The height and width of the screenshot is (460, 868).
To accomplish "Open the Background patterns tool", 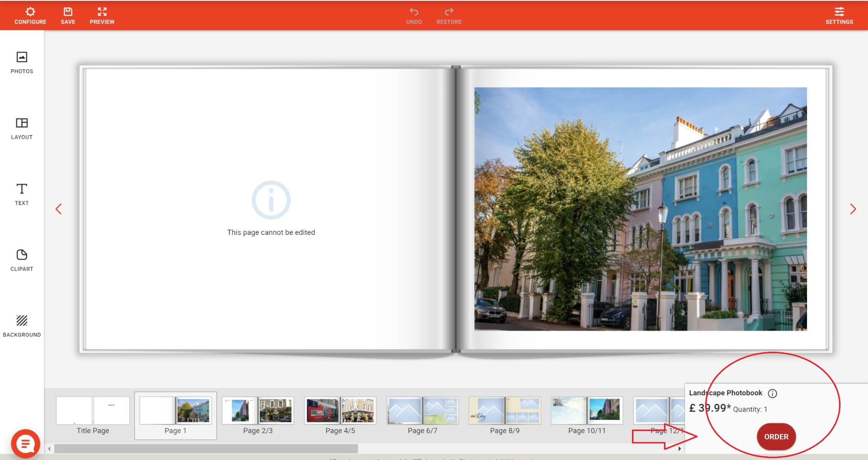I will pyautogui.click(x=22, y=326).
